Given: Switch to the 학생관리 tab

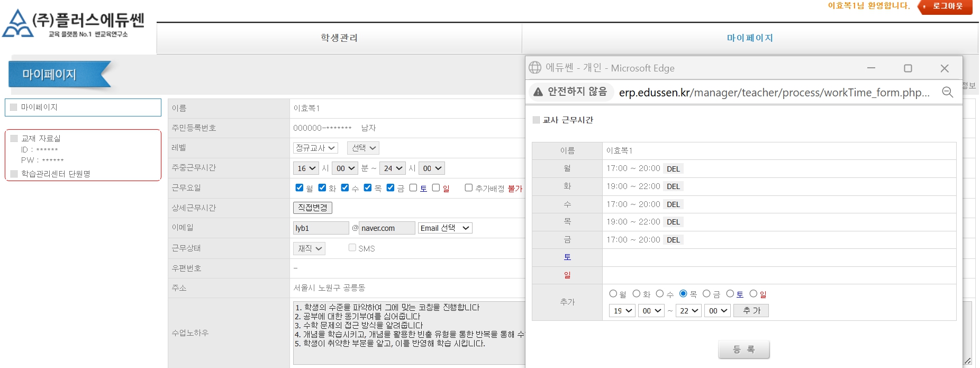Looking at the screenshot, I should (x=339, y=38).
